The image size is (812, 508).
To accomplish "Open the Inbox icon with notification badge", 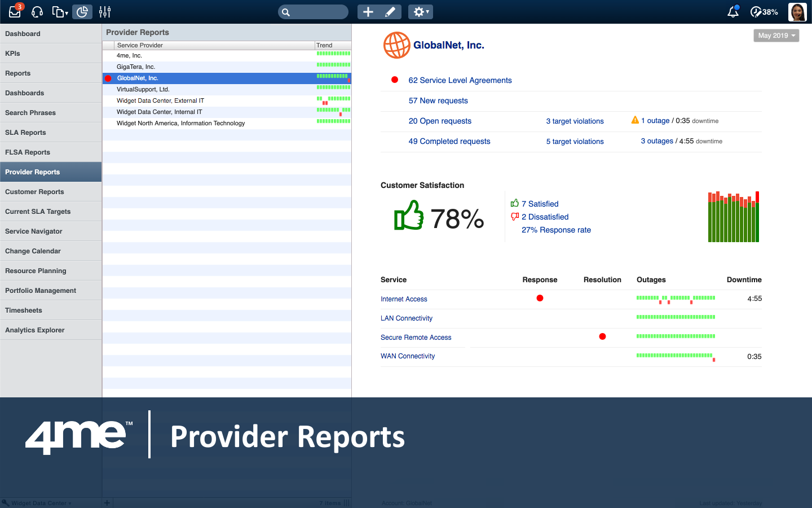I will (x=15, y=11).
